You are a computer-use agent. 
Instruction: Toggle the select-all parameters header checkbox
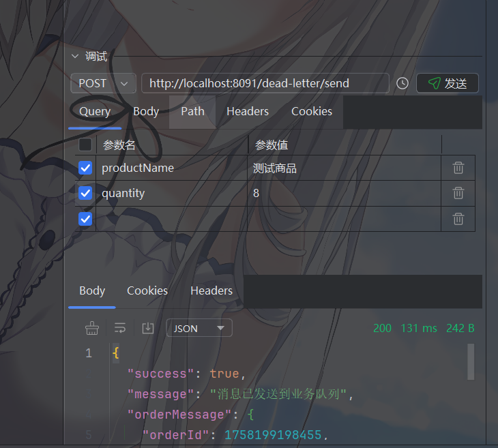click(x=85, y=145)
